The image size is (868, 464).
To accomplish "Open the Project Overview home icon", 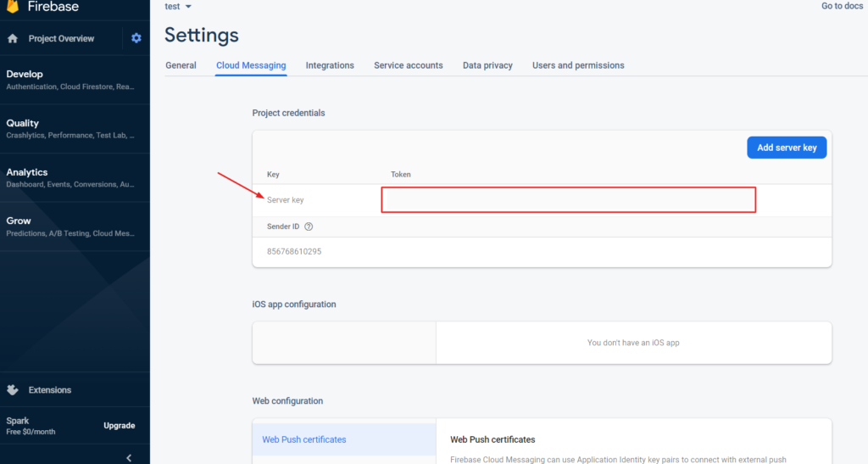I will pos(13,39).
